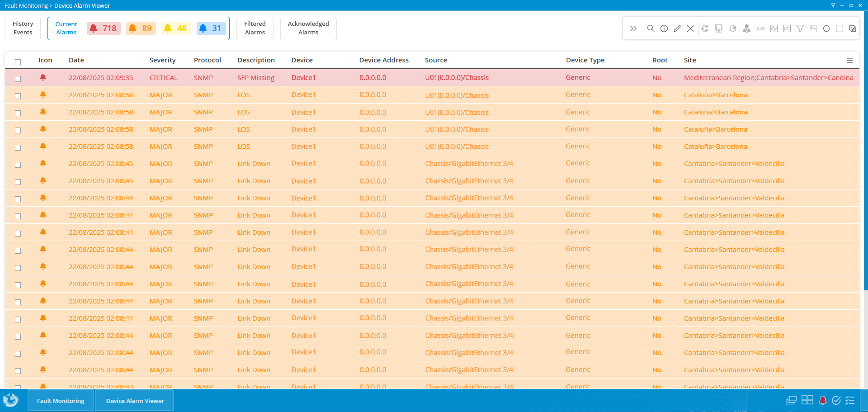
Task: Click the funnel filter icon in toolbar
Action: (800, 28)
